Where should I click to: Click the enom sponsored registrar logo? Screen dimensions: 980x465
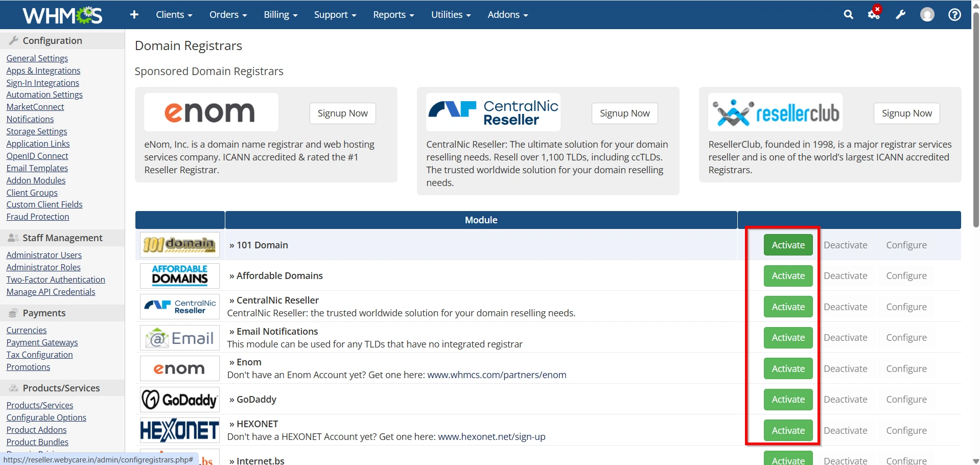pyautogui.click(x=211, y=112)
